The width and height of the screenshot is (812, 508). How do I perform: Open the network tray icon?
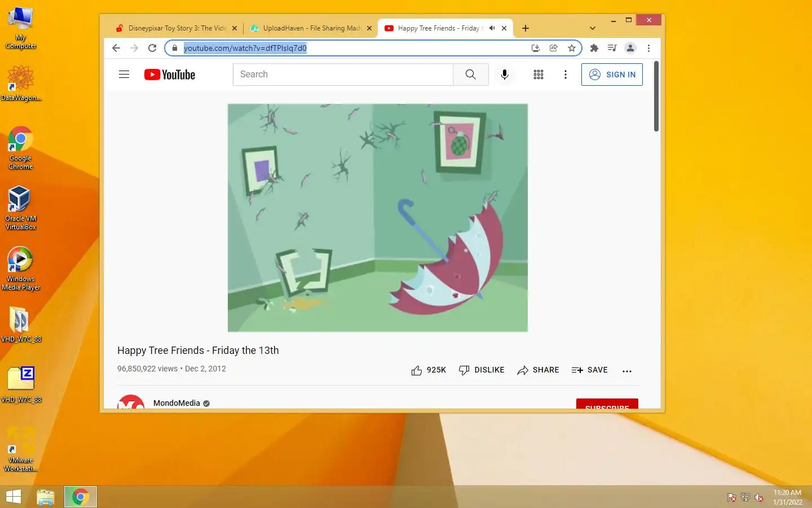745,497
